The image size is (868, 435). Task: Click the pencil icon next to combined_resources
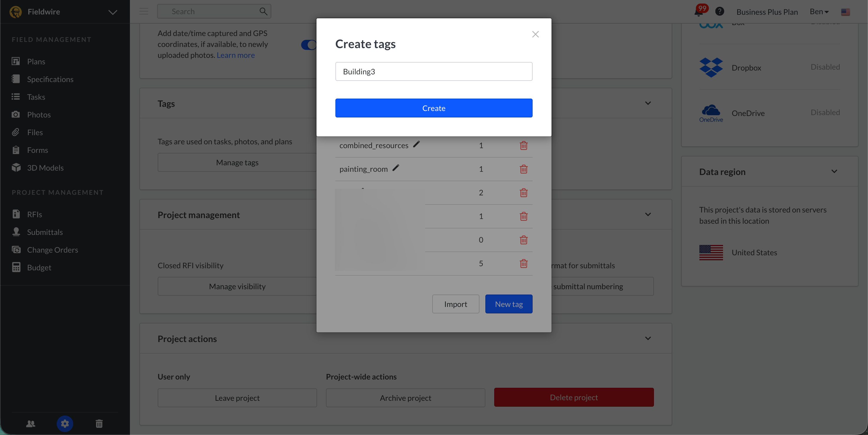click(x=417, y=144)
